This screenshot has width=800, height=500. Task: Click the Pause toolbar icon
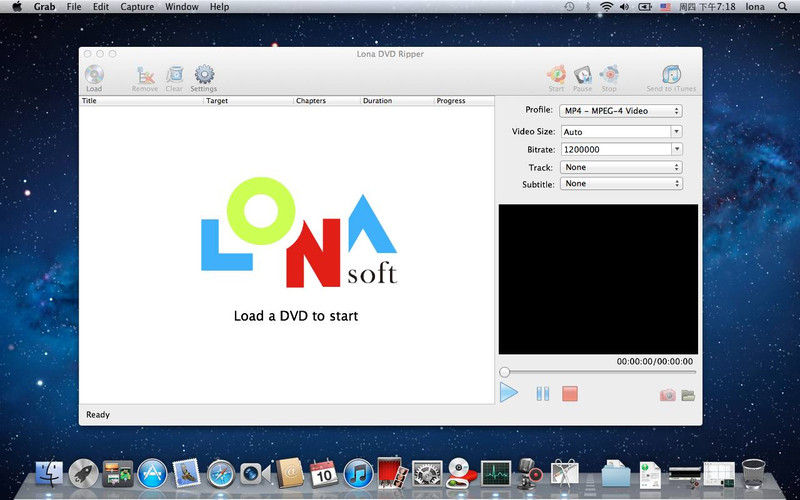pyautogui.click(x=582, y=75)
